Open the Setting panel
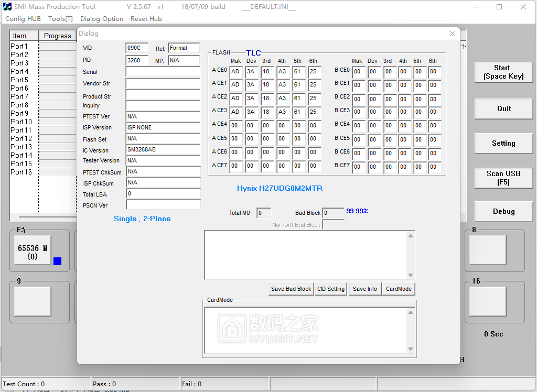 pyautogui.click(x=503, y=143)
